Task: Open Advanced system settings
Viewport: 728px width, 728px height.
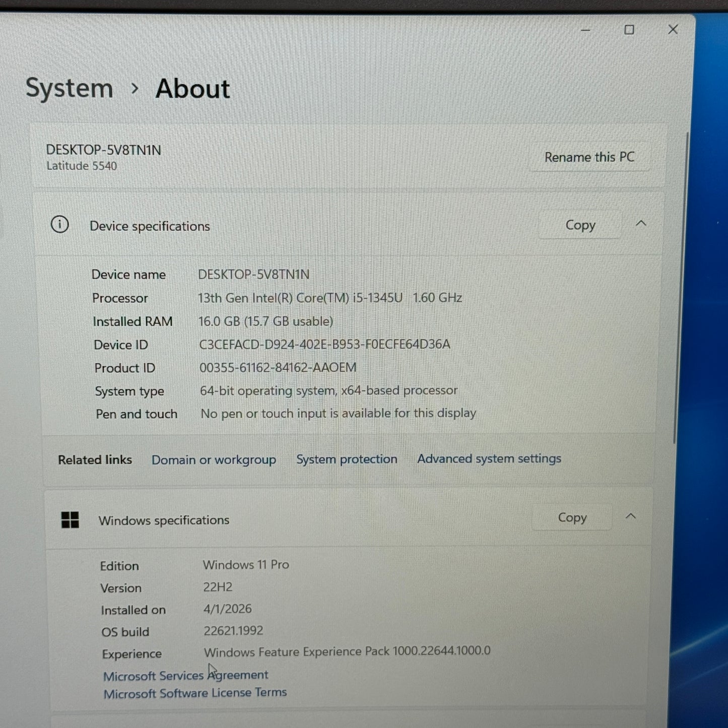Action: pyautogui.click(x=488, y=458)
